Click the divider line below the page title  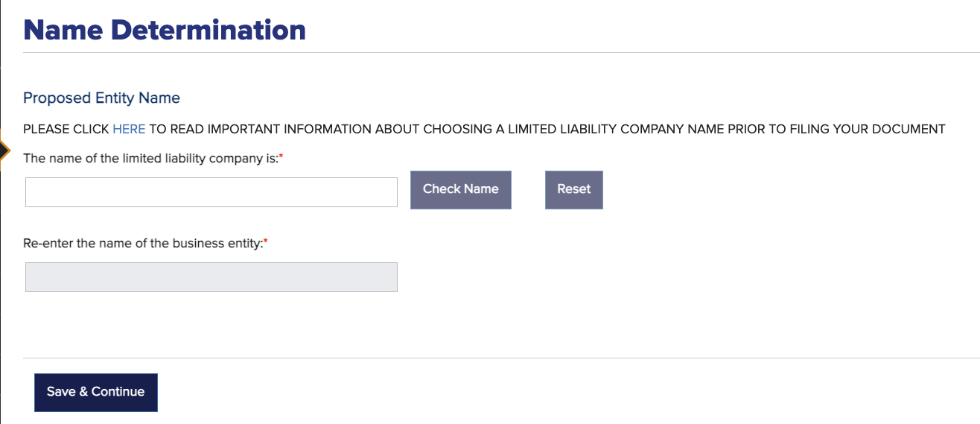tap(501, 52)
